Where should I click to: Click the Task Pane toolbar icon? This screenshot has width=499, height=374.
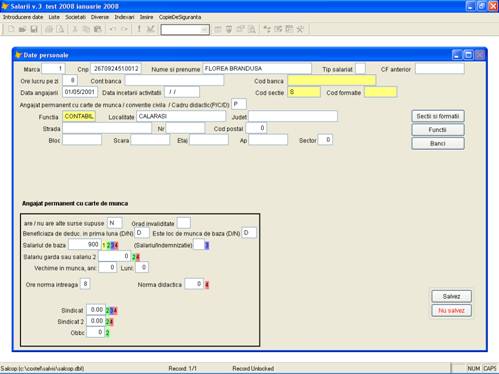point(289,29)
